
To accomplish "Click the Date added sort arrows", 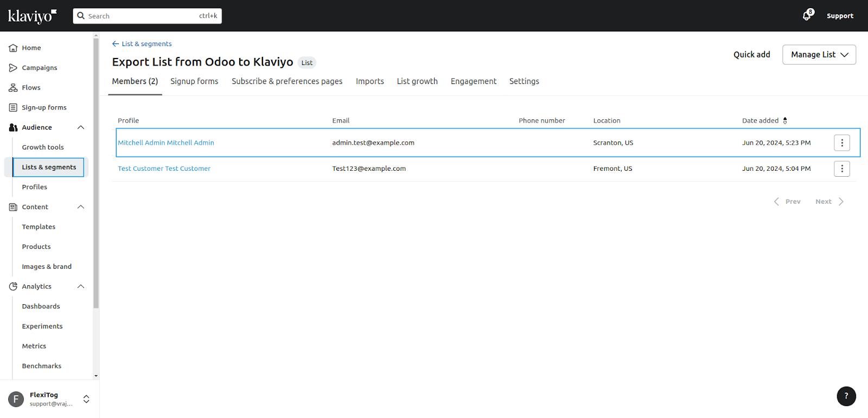I will pyautogui.click(x=785, y=120).
